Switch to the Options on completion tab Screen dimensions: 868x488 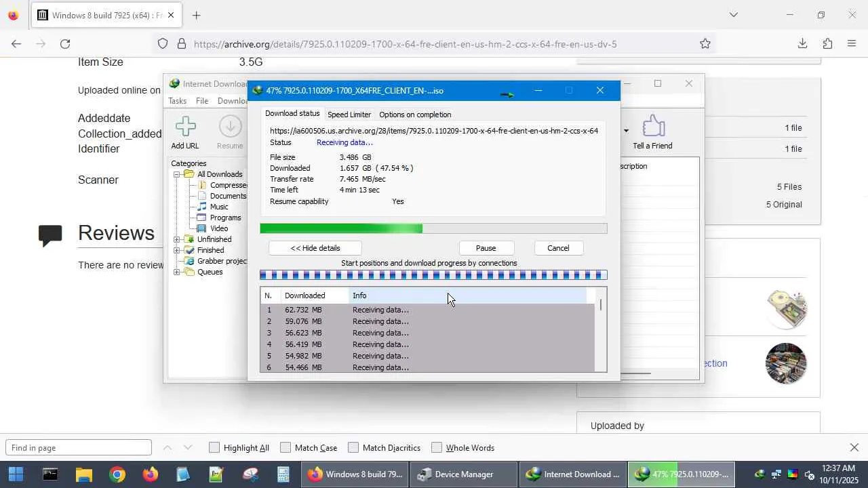[x=415, y=115]
